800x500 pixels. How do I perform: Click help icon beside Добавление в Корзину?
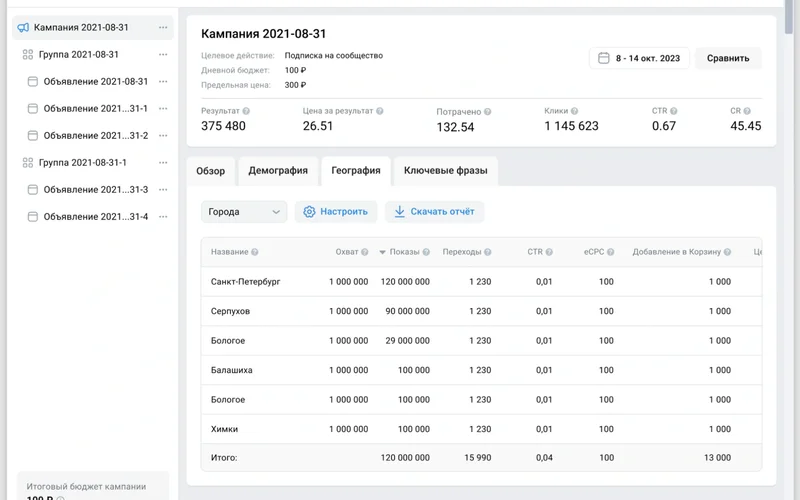[728, 252]
